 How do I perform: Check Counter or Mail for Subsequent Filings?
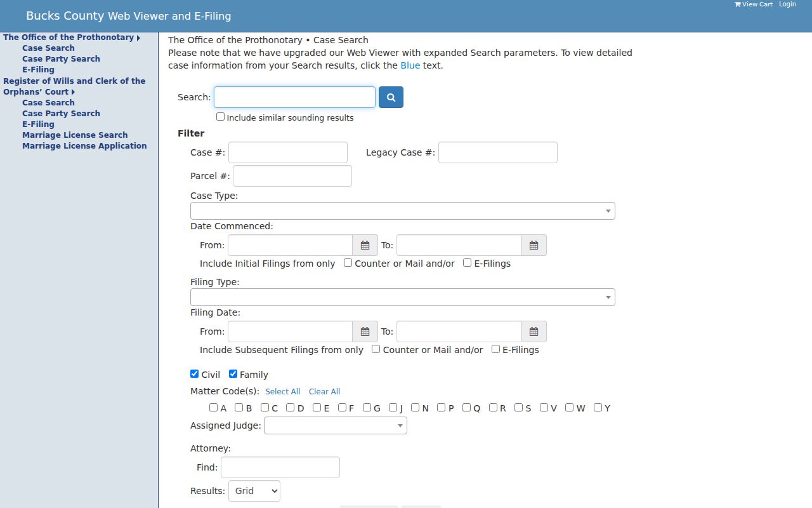tap(376, 349)
